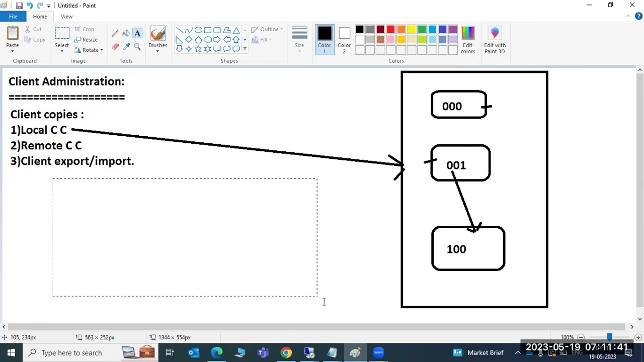Screen dimensions: 644x362
Task: Choose the Five-point star shape
Action: point(198,49)
